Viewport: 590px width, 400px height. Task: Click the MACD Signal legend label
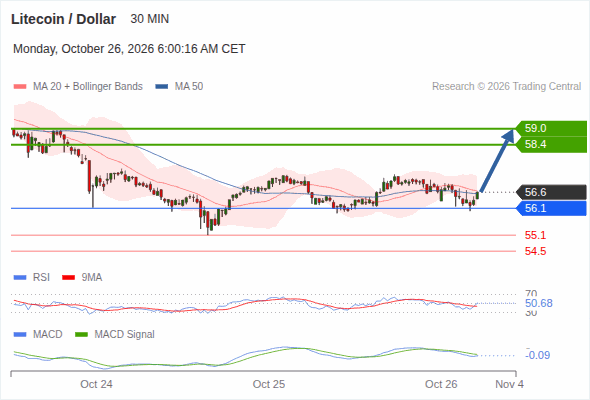tap(125, 335)
